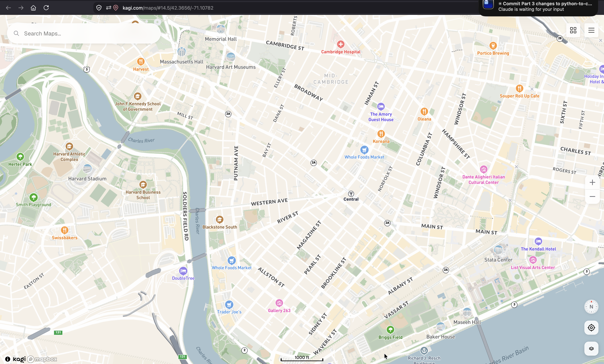Select Richard J. Resch Boathouse marker

coord(424,351)
